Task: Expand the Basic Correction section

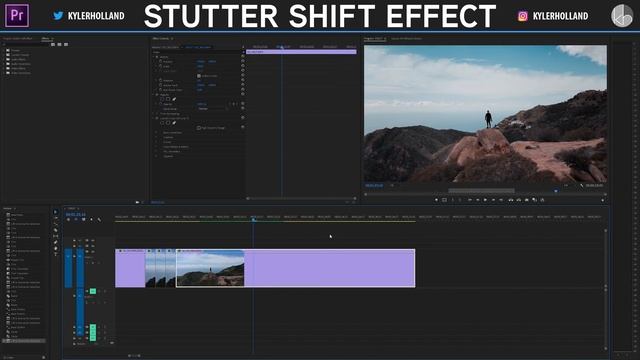Action: [x=157, y=133]
